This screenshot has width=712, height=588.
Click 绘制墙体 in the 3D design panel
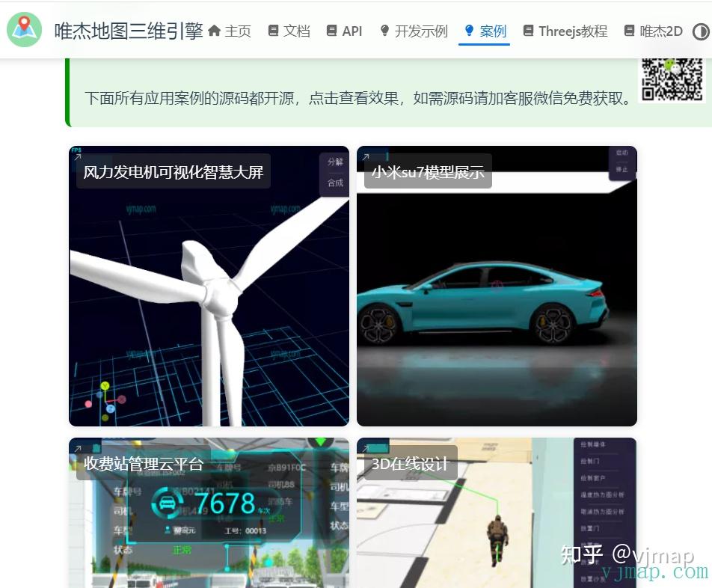pos(595,444)
